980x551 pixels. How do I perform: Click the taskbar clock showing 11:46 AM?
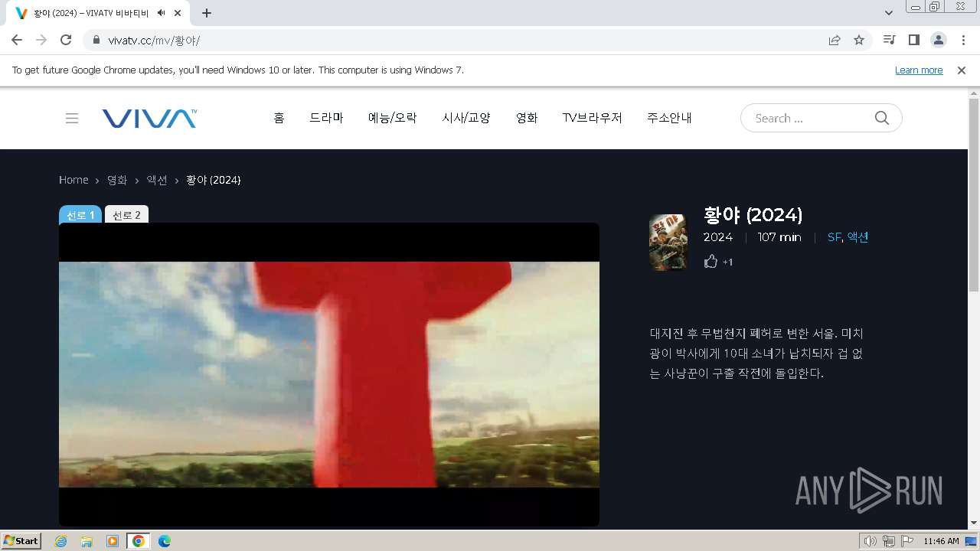pyautogui.click(x=941, y=541)
